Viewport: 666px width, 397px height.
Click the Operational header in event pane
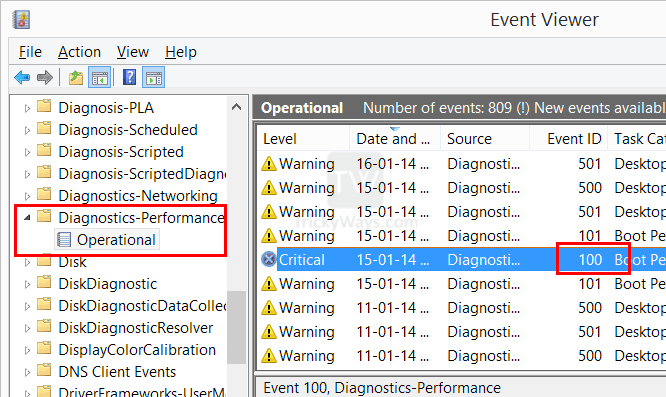click(x=302, y=108)
